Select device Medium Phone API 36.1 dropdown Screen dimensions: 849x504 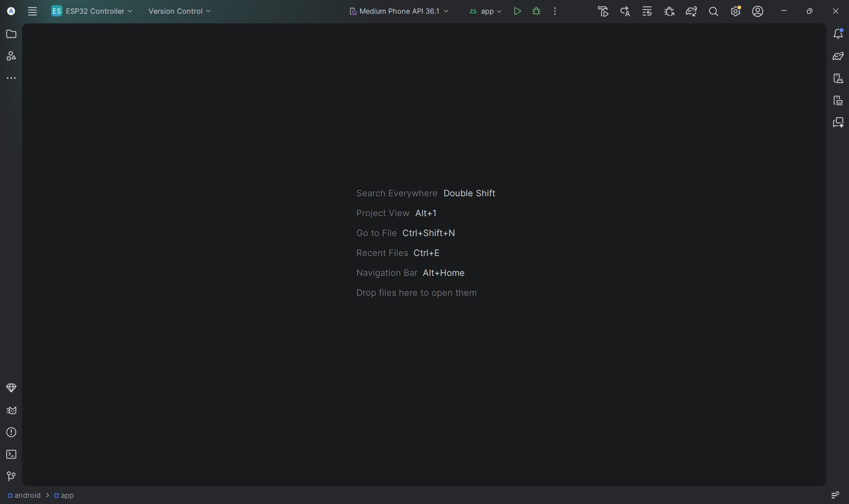(x=399, y=11)
